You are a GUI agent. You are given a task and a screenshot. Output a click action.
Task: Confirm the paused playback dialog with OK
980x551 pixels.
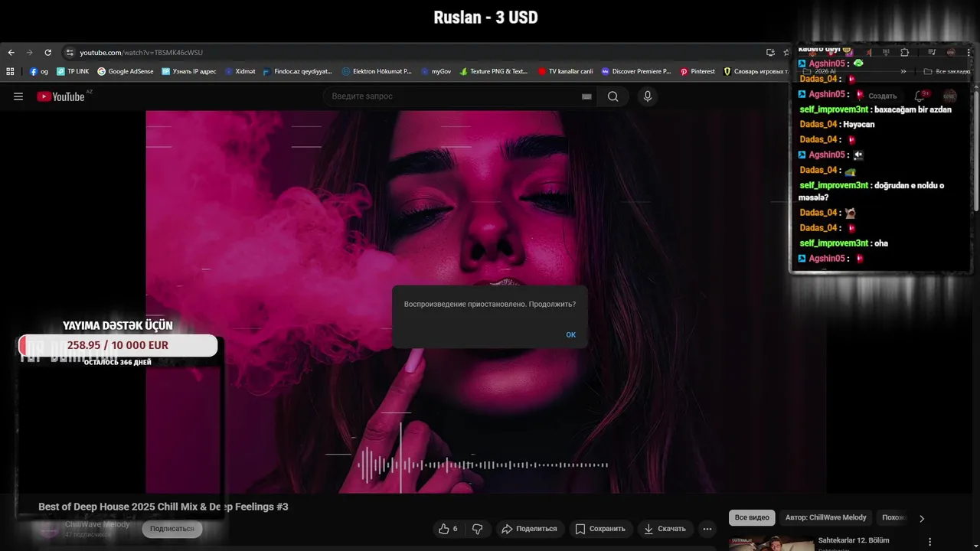tap(570, 334)
